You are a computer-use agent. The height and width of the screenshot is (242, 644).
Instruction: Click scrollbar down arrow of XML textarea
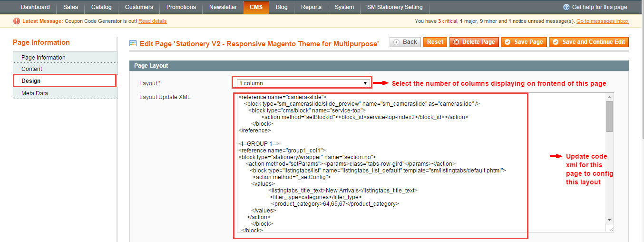(x=609, y=219)
